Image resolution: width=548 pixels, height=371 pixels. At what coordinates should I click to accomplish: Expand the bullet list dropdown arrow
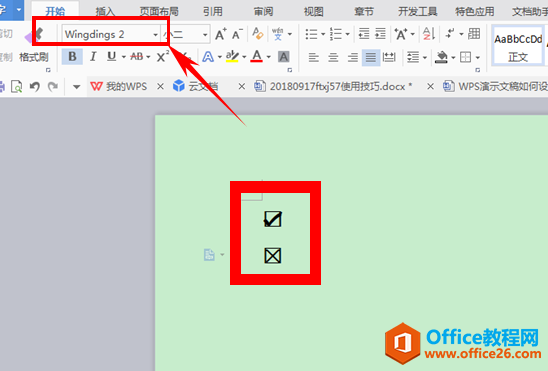(323, 35)
